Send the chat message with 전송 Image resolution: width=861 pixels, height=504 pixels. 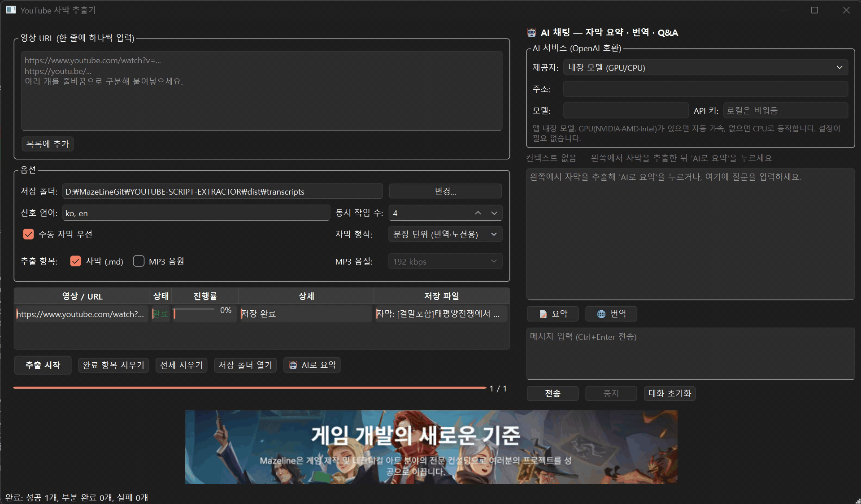click(x=552, y=393)
